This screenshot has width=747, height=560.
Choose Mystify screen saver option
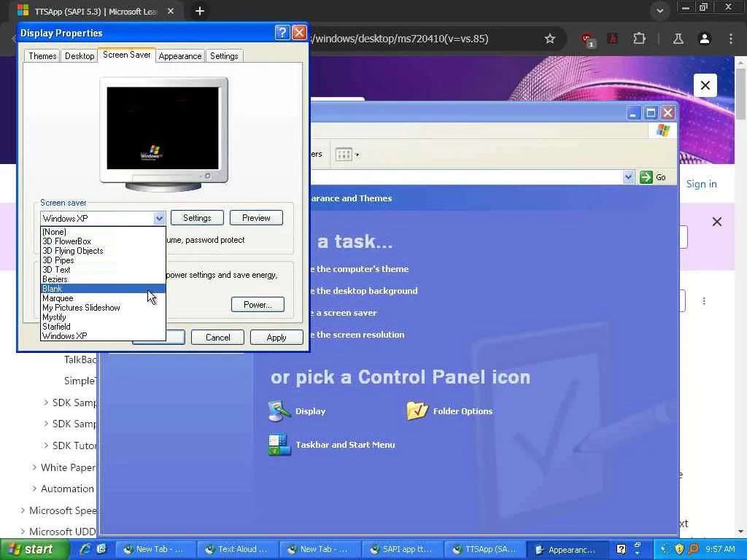coord(103,317)
